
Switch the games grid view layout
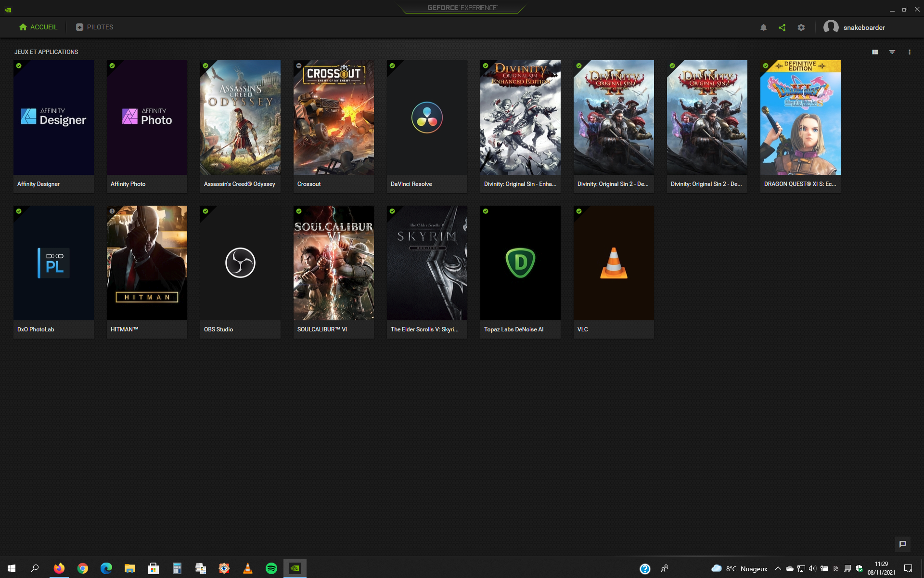pyautogui.click(x=875, y=52)
